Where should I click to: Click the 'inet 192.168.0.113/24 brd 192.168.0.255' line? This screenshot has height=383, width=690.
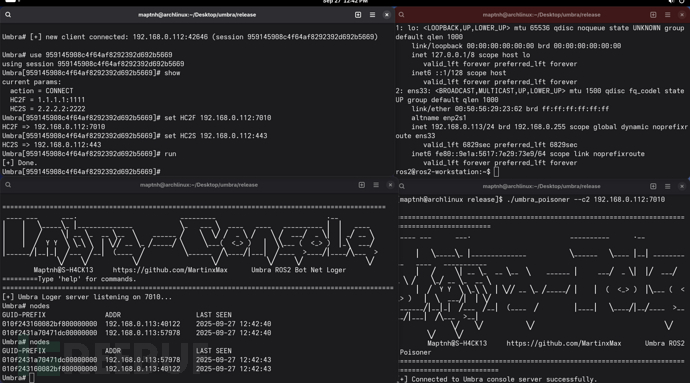click(549, 127)
